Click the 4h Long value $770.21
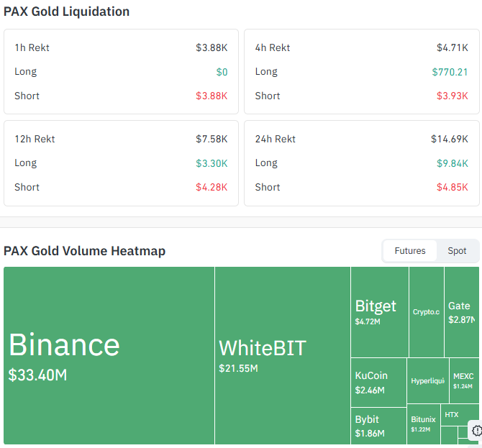 tap(450, 72)
